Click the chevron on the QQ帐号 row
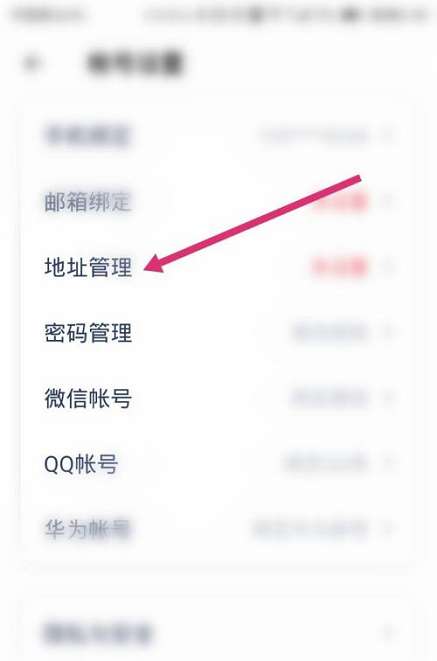The height and width of the screenshot is (661, 437). (388, 464)
